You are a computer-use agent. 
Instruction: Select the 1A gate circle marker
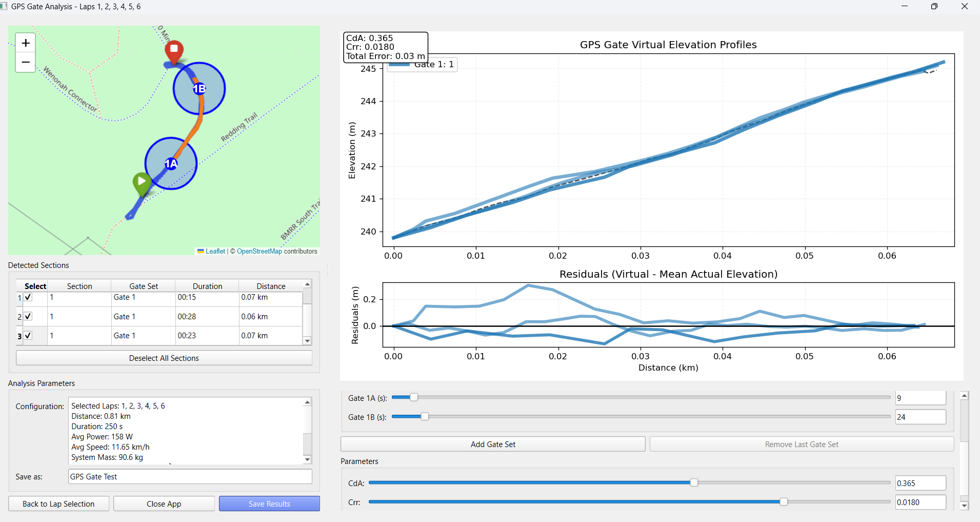pyautogui.click(x=171, y=164)
